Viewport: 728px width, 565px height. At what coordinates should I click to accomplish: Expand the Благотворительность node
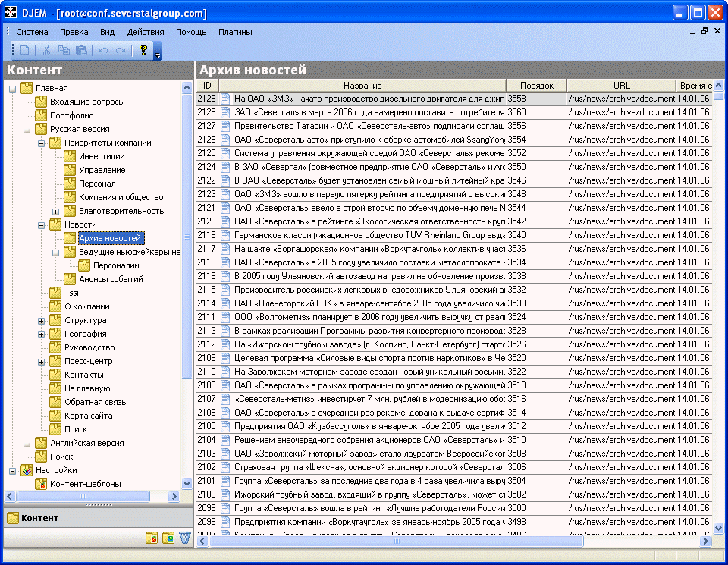tap(55, 212)
